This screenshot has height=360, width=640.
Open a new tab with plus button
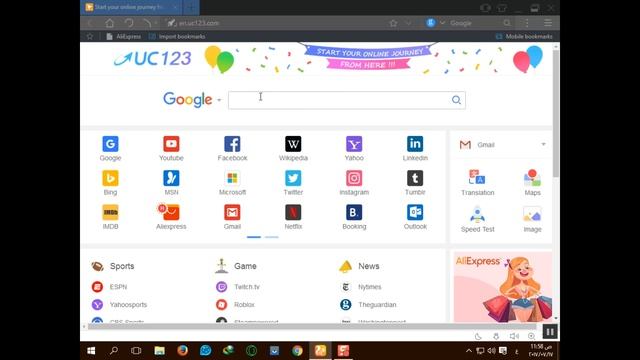[190, 7]
